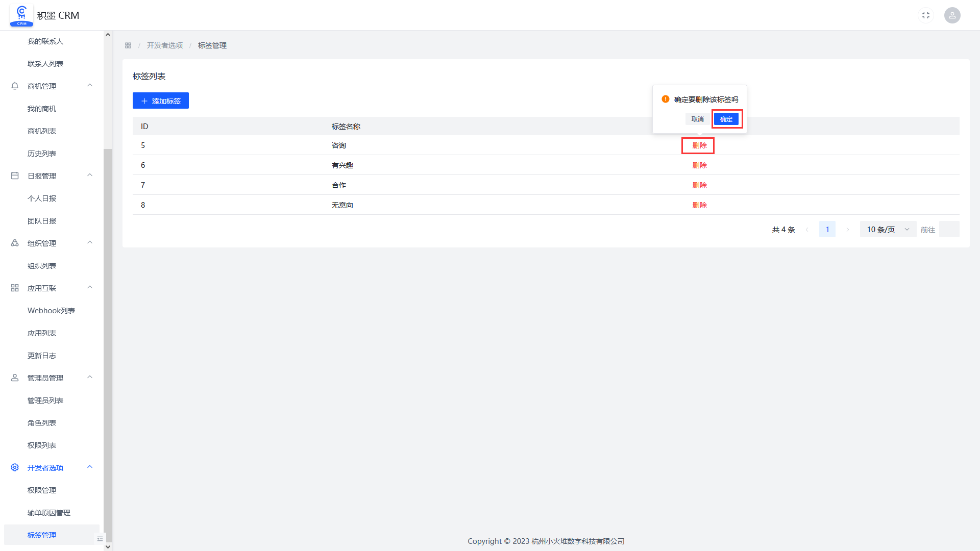
Task: Open 我的联系人 in sidebar
Action: point(45,41)
